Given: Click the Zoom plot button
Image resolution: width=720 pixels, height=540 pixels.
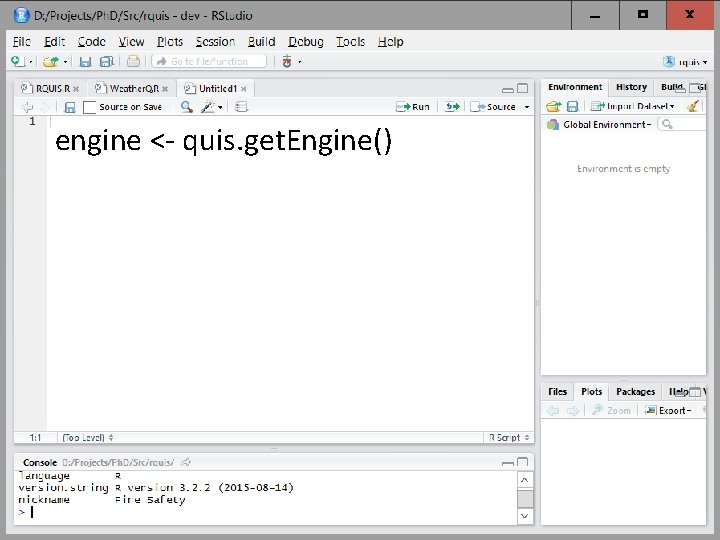Looking at the screenshot, I should click(x=611, y=411).
